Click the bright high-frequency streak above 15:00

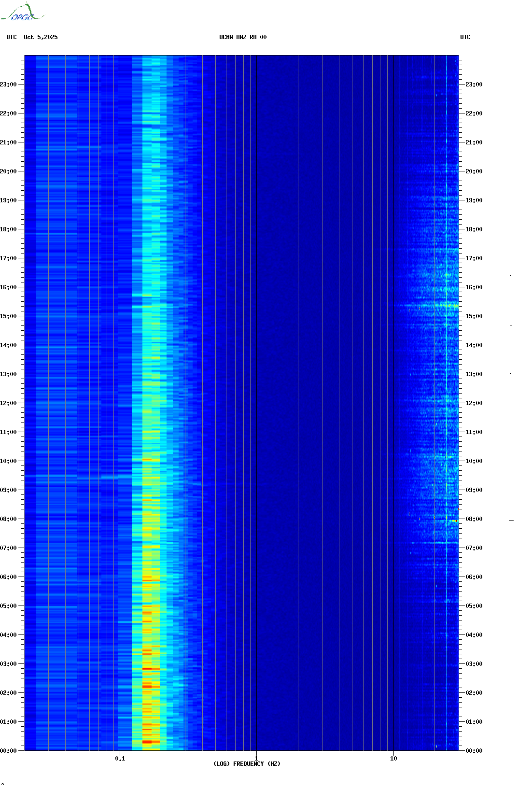(434, 305)
